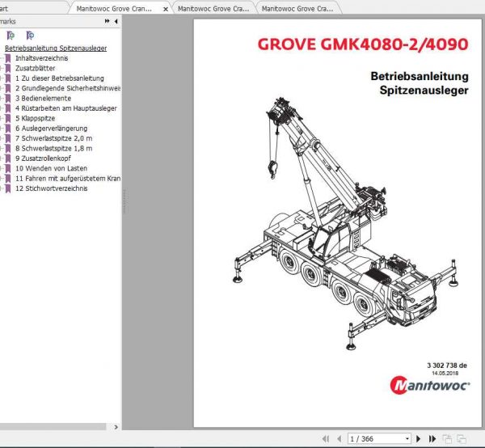The height and width of the screenshot is (448, 485).
Task: Select bookmark 3 Bedienelemente
Action: [43, 99]
